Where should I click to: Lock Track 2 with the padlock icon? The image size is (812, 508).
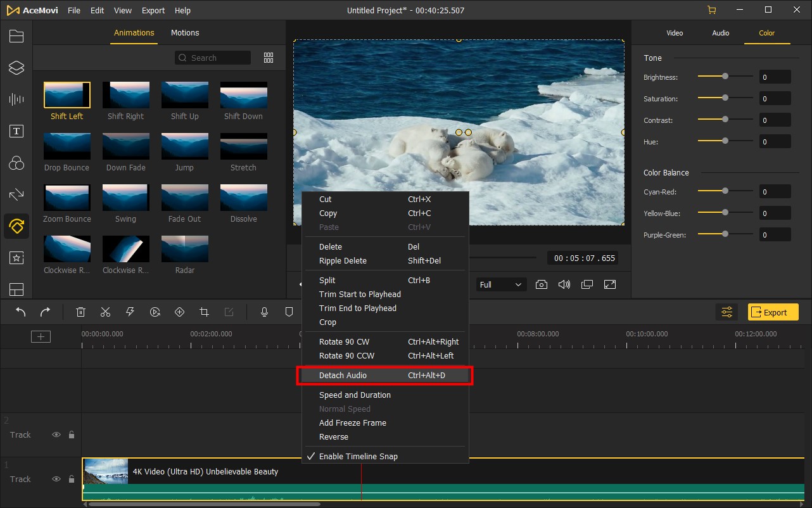point(72,435)
